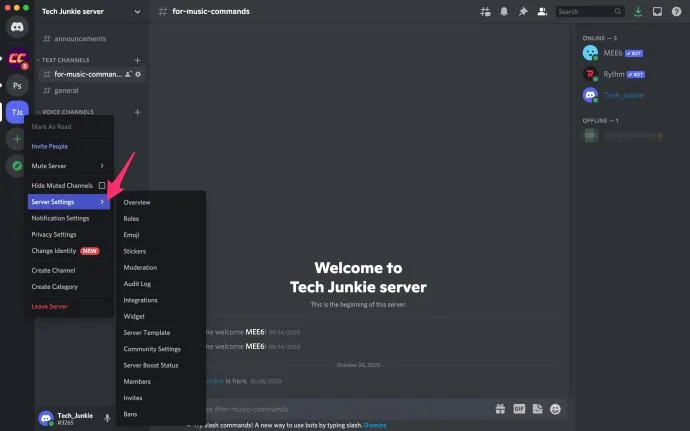Open the Threads icon in header

485,12
